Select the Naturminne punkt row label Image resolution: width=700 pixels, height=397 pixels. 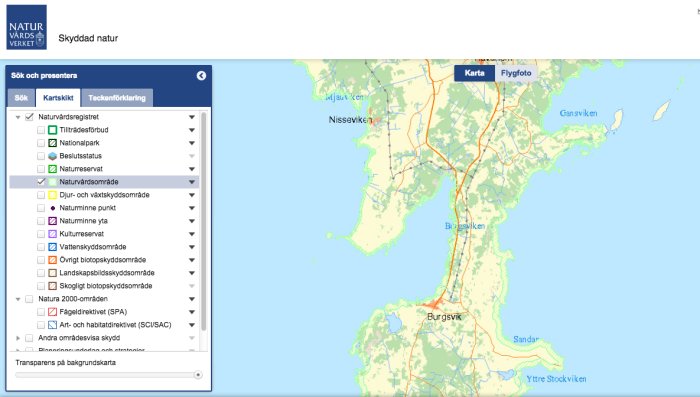(88, 208)
